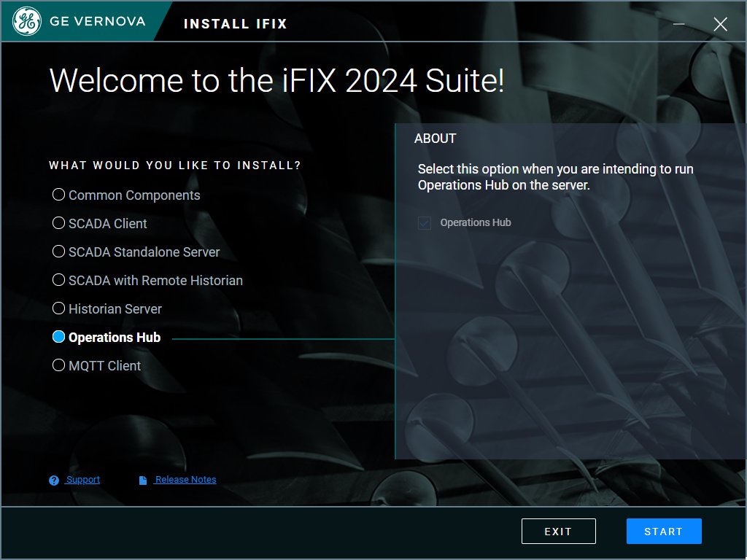Click the INSTALL IFIX title text
Viewport: 747px width, 560px height.
[x=236, y=24]
